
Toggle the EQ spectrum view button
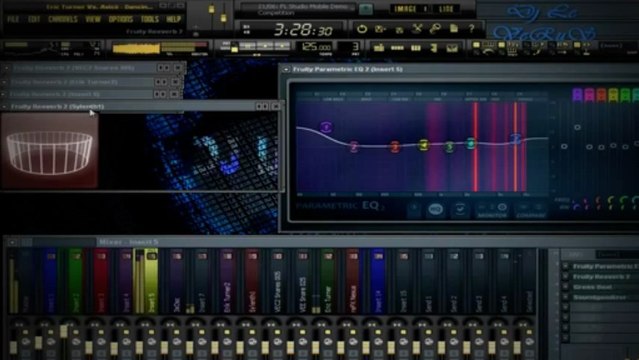[x=460, y=210]
